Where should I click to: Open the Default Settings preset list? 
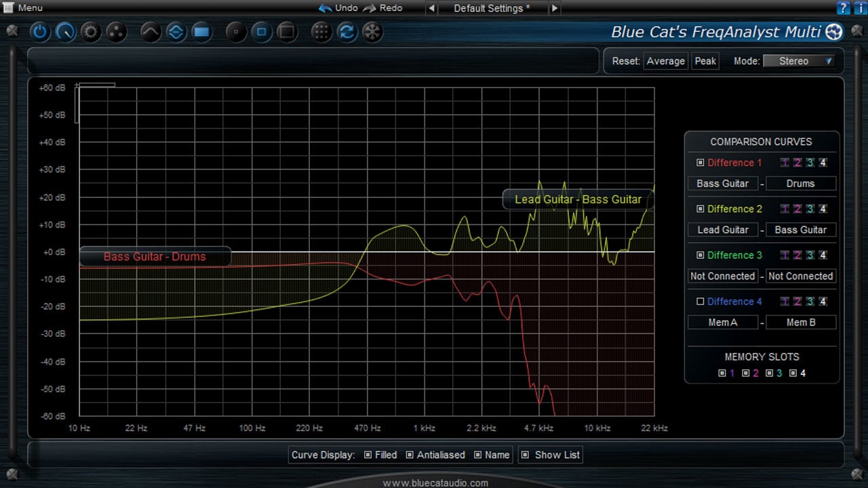pos(492,8)
